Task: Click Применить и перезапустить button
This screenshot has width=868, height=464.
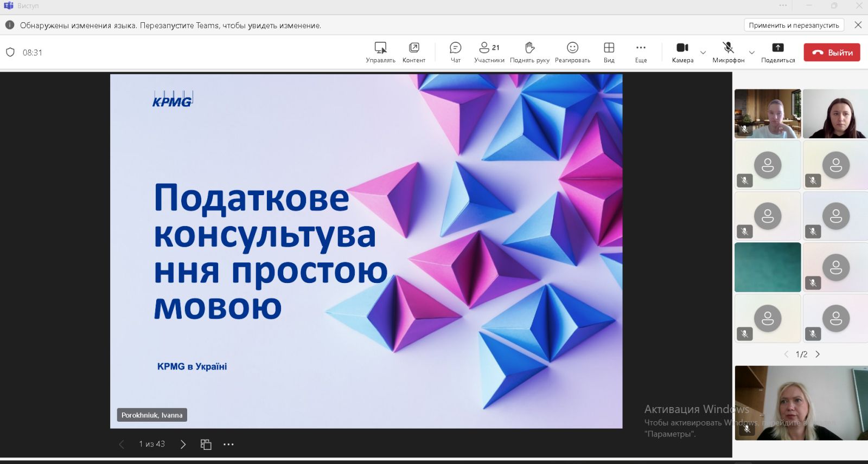Action: pos(794,25)
